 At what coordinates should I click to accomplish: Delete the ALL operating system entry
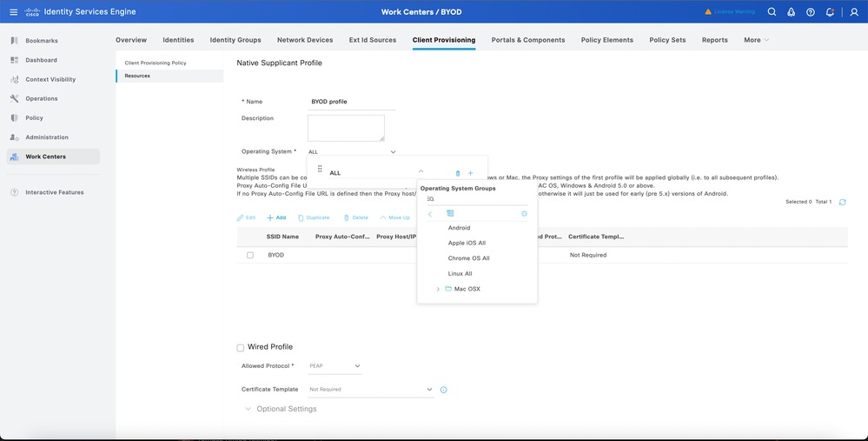point(457,173)
